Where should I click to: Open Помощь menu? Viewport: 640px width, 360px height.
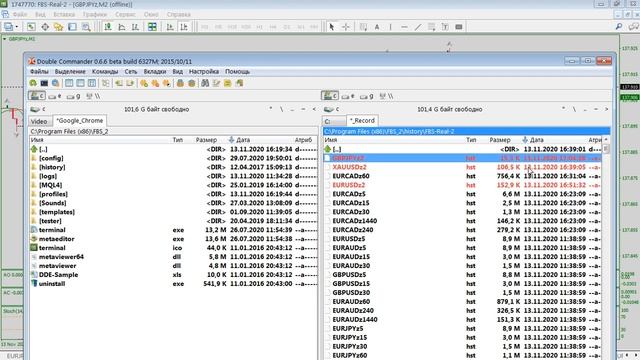tap(237, 71)
